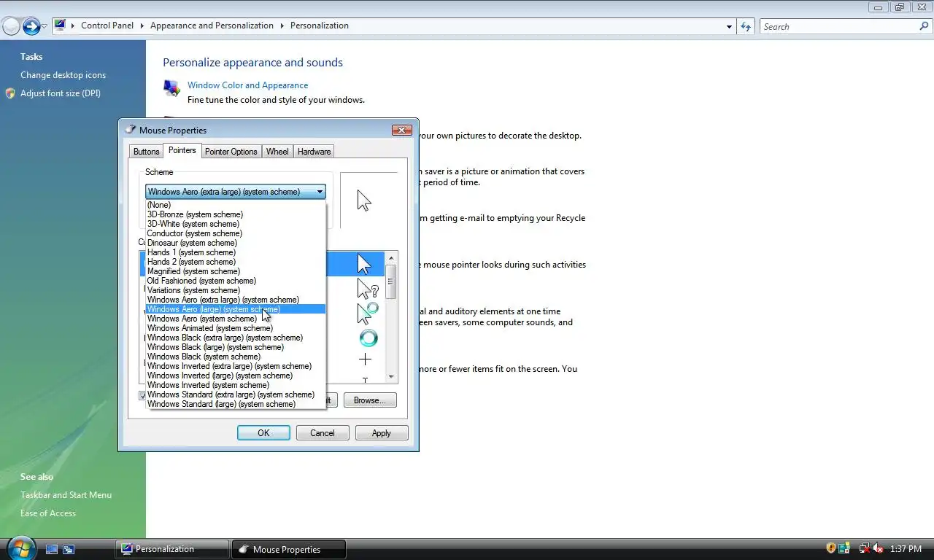Screen dimensions: 934x560
Task: Click Apply in Mouse Properties
Action: [382, 433]
